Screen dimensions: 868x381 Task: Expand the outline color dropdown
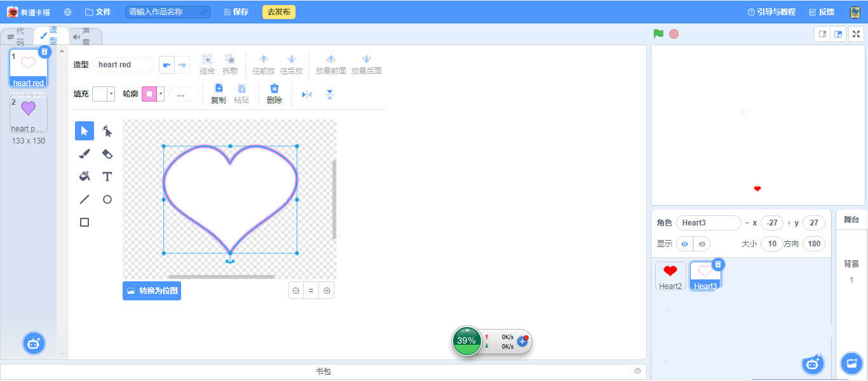(x=161, y=94)
